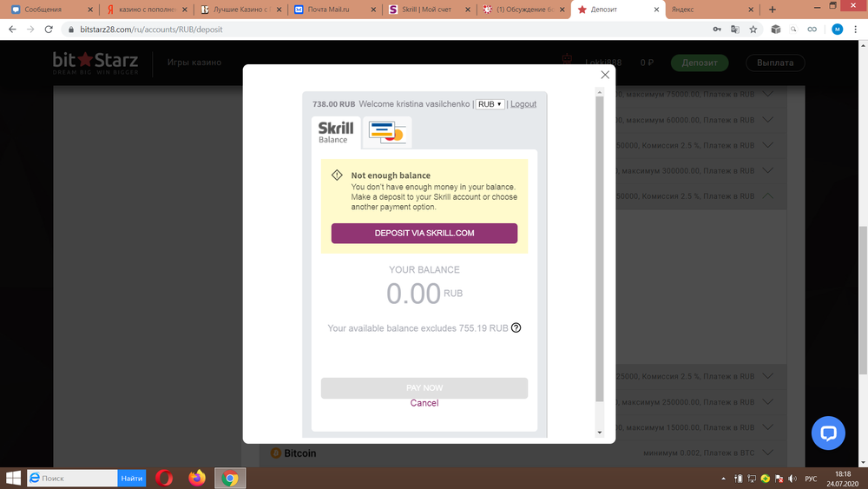
Task: Open Игры казино menu
Action: point(194,63)
